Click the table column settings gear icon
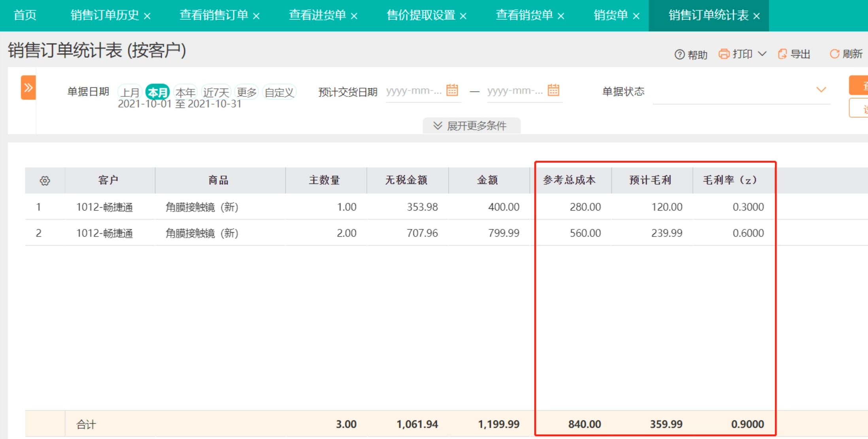Image resolution: width=868 pixels, height=439 pixels. [45, 181]
